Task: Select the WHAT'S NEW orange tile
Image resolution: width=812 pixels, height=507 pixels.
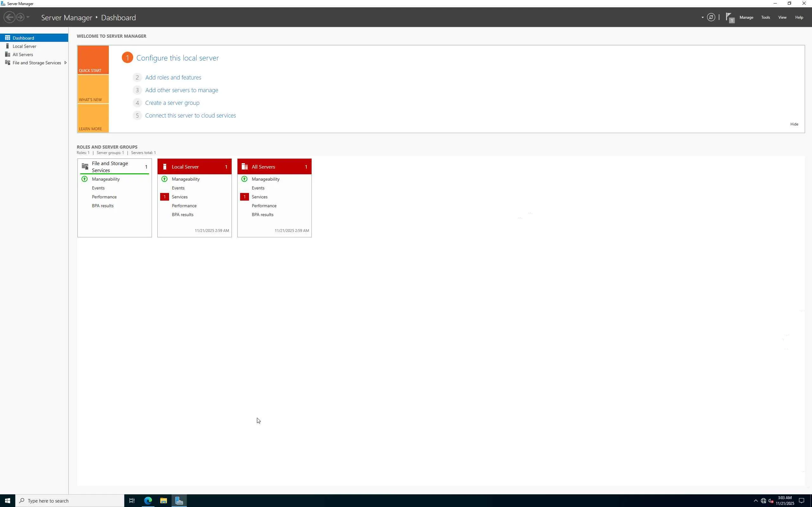Action: pyautogui.click(x=93, y=89)
